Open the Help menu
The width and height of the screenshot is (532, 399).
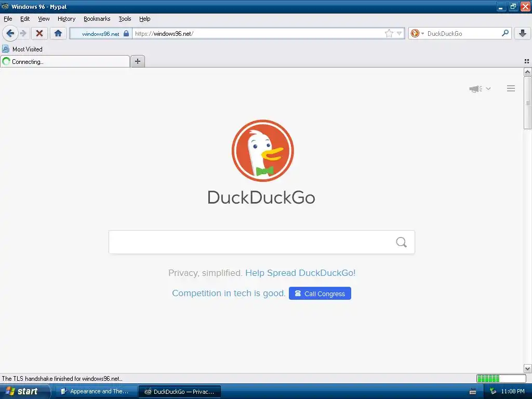pyautogui.click(x=144, y=19)
